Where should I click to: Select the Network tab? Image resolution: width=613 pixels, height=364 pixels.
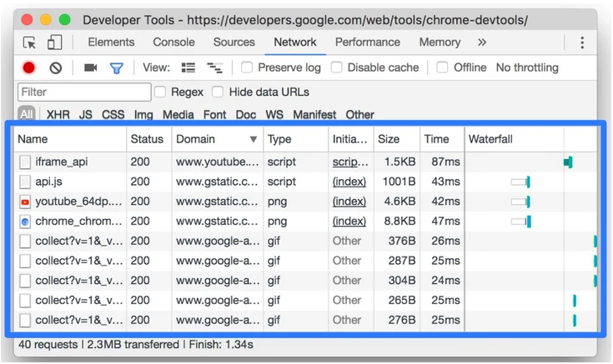point(294,42)
